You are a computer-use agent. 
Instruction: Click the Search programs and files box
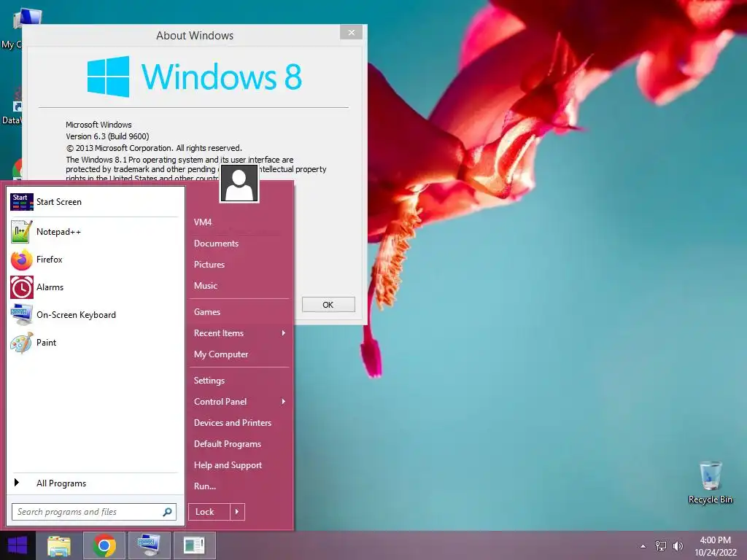[x=94, y=512]
